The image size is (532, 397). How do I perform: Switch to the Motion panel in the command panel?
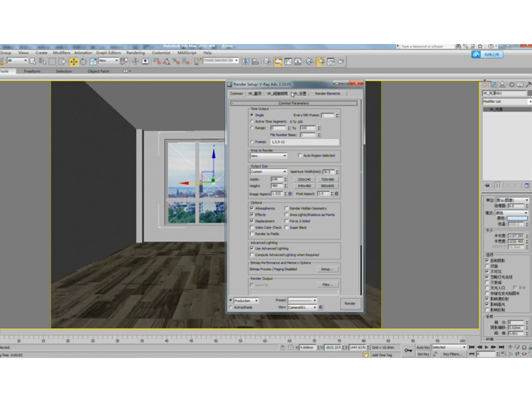[511, 85]
